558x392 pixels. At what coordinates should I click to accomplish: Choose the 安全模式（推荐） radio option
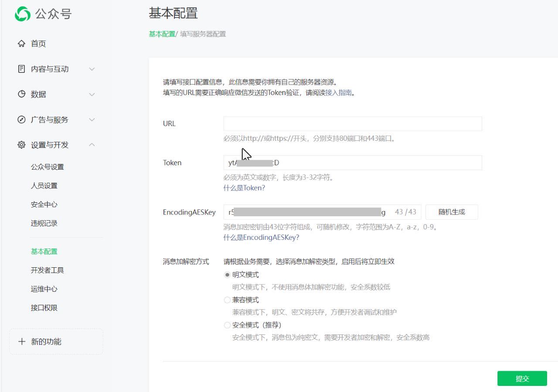pyautogui.click(x=227, y=325)
